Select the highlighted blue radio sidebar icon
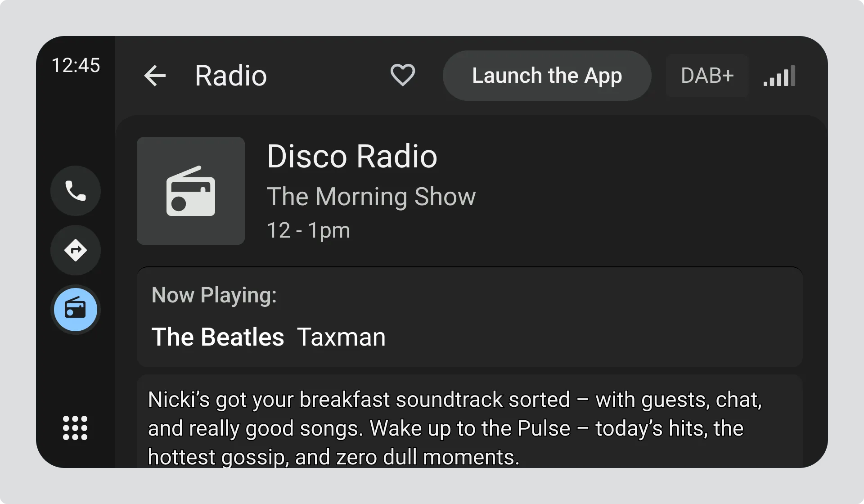This screenshot has height=504, width=864. [x=76, y=310]
